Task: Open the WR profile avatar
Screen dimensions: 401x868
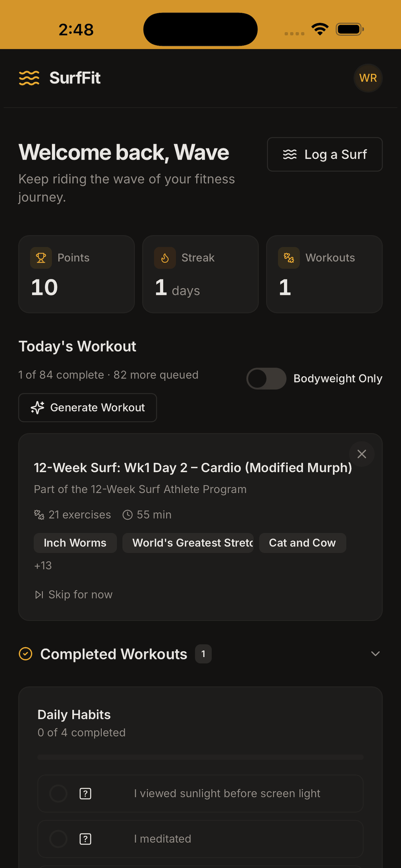Action: [x=368, y=78]
